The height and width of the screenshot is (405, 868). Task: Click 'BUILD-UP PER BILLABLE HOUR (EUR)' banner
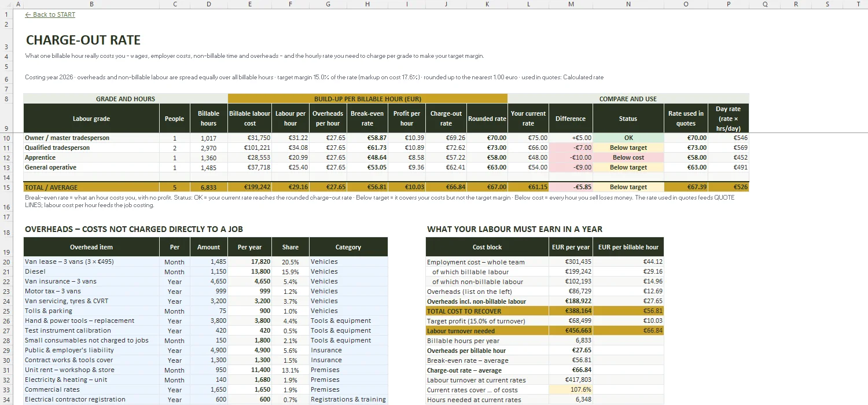(367, 98)
